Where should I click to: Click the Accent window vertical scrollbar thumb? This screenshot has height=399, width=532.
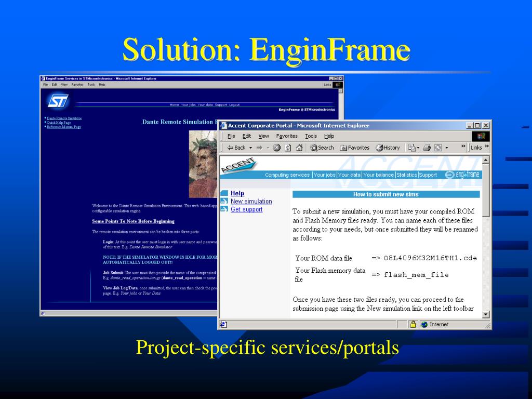(x=486, y=190)
